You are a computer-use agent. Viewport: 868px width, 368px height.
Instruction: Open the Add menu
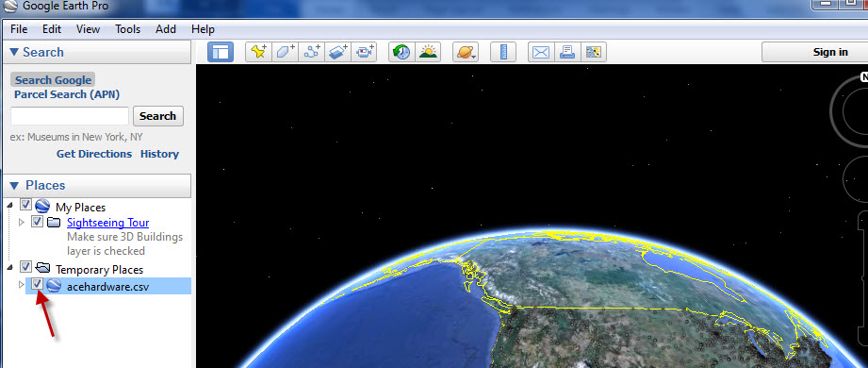tap(166, 29)
